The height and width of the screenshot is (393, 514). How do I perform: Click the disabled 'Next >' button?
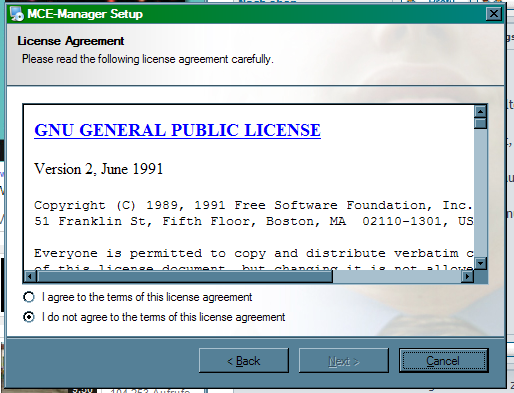click(x=344, y=361)
